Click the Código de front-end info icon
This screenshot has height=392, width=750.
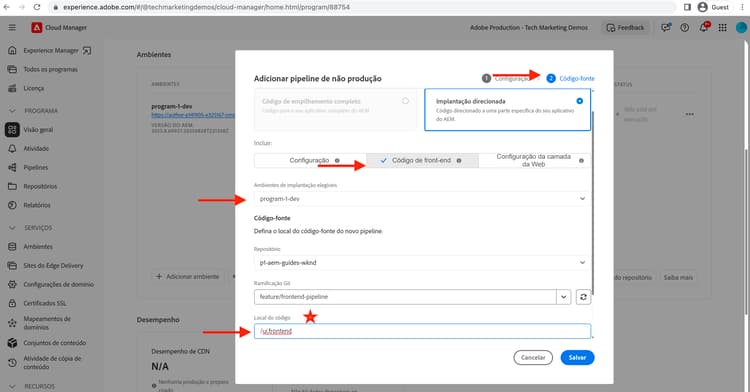pos(459,161)
